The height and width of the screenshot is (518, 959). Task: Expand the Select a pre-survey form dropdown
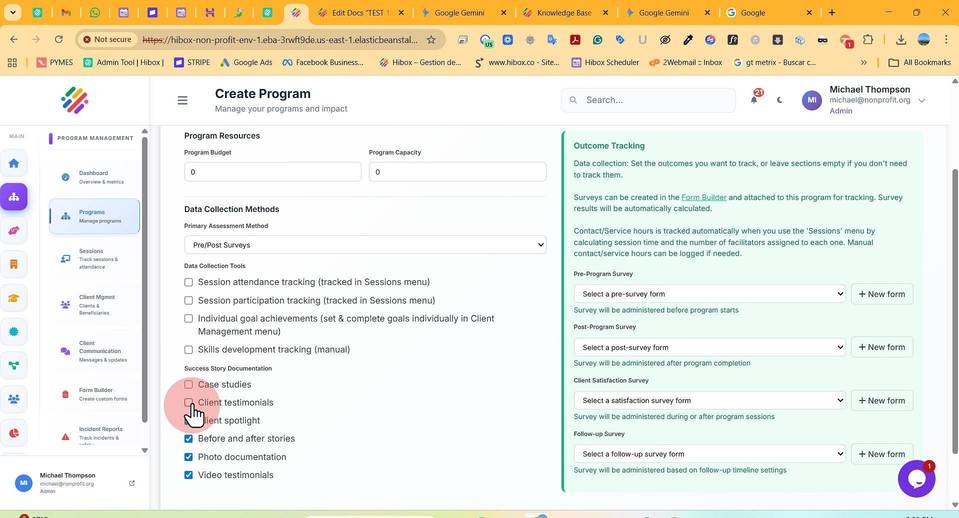[x=710, y=294]
